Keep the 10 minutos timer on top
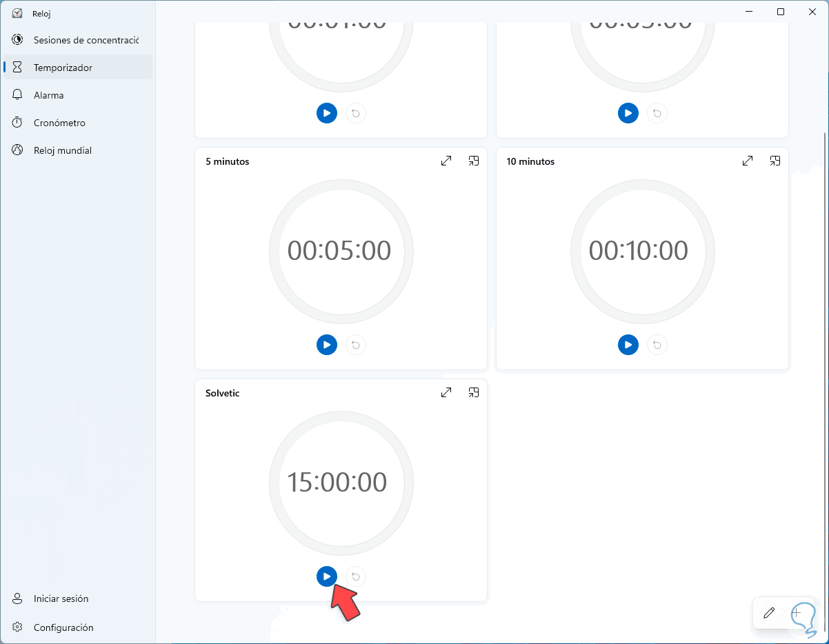 point(775,161)
